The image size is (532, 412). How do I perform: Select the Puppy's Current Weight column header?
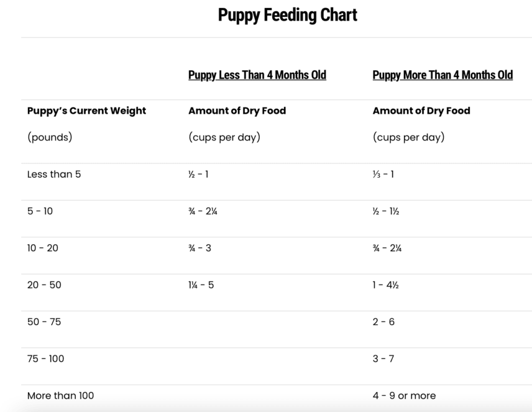tap(86, 111)
